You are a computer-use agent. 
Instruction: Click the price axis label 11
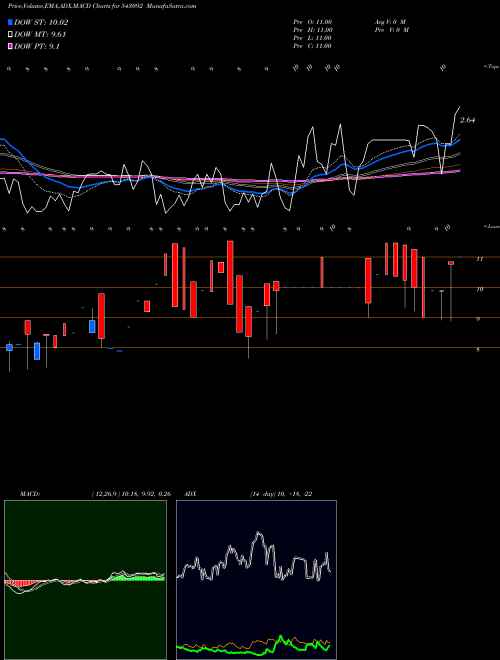pos(479,259)
